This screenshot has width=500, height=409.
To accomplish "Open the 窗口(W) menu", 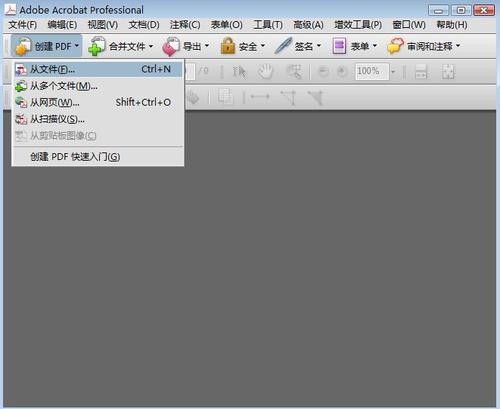I will coord(409,25).
